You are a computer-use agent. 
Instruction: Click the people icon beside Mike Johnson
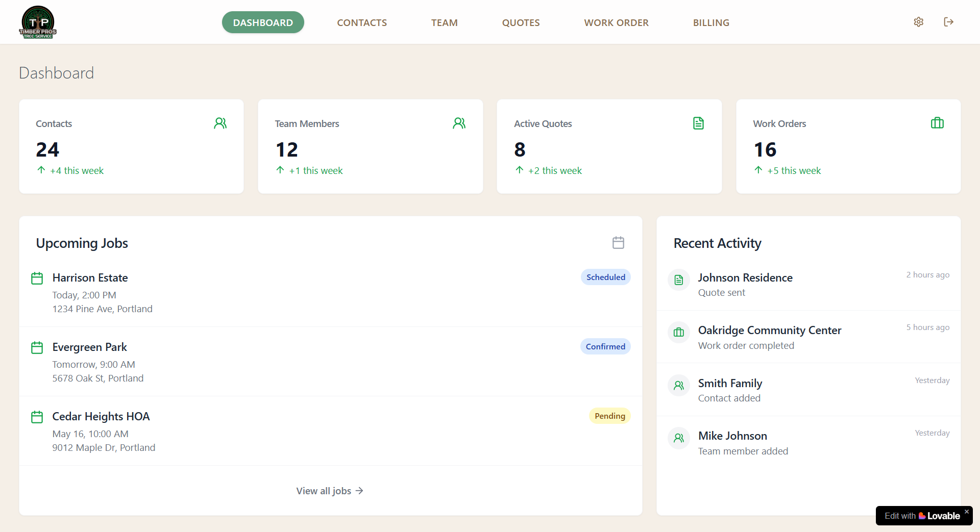point(679,438)
